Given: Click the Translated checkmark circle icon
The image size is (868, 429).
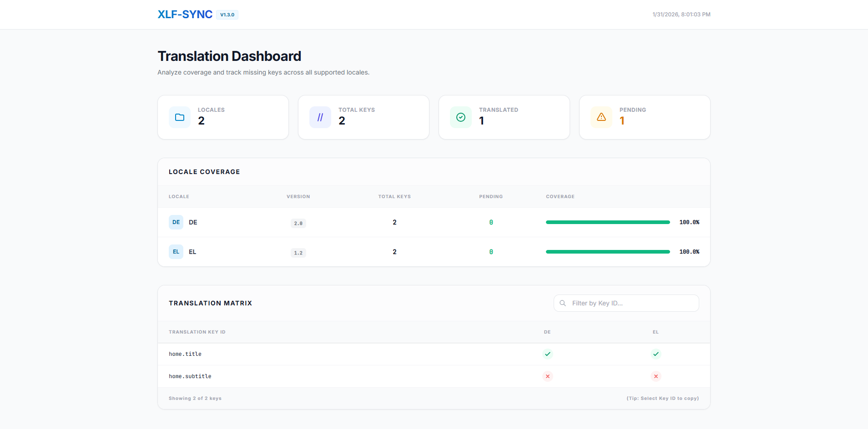Looking at the screenshot, I should coord(461,117).
